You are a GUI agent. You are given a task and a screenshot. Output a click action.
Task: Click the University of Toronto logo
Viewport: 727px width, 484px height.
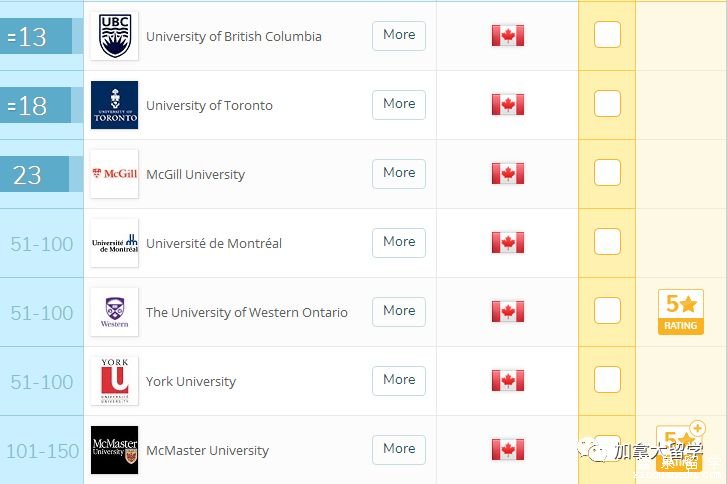114,105
